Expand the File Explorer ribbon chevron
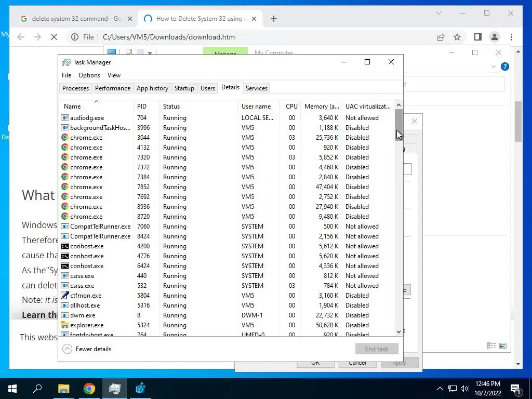This screenshot has height=399, width=532. click(494, 66)
